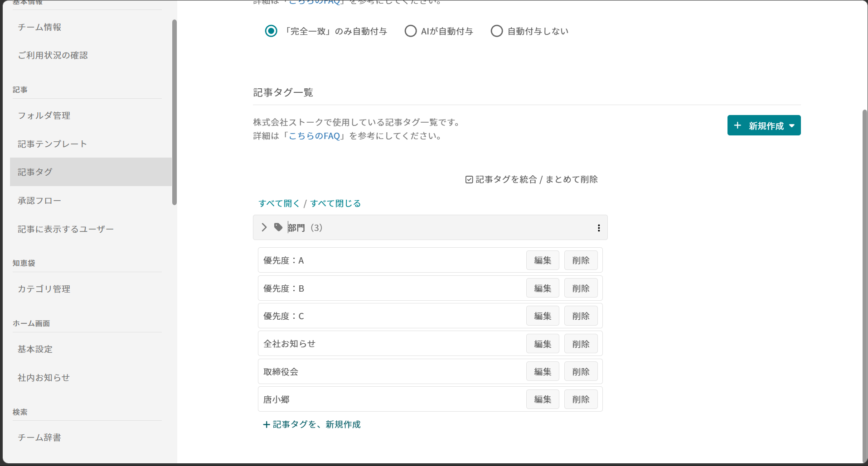Edit the 唐小郷 tag

point(543,399)
